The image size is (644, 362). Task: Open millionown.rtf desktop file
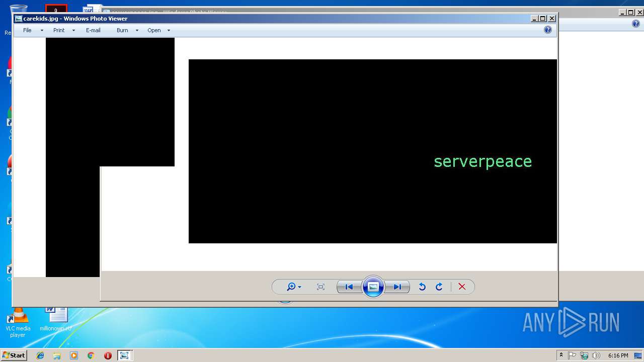56,318
